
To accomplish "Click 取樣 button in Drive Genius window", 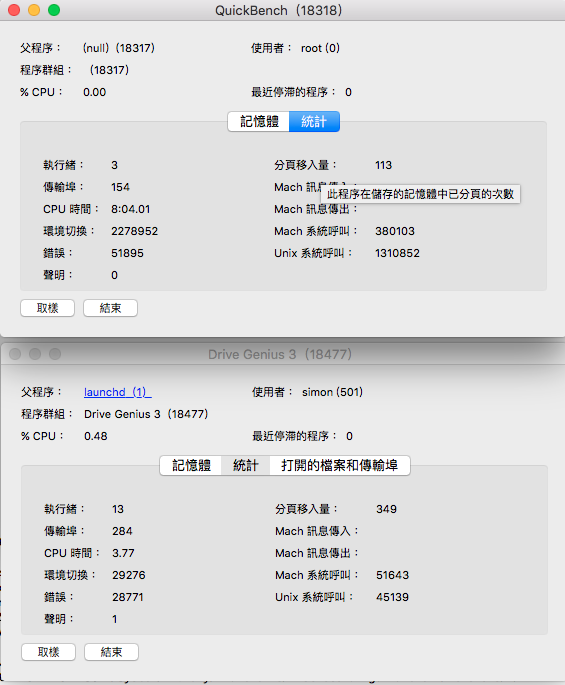I will point(48,652).
